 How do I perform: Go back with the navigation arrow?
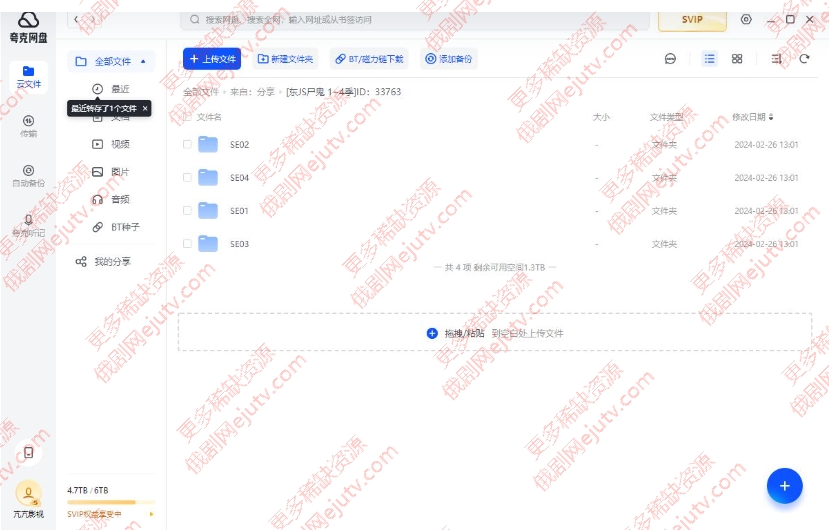coord(76,20)
